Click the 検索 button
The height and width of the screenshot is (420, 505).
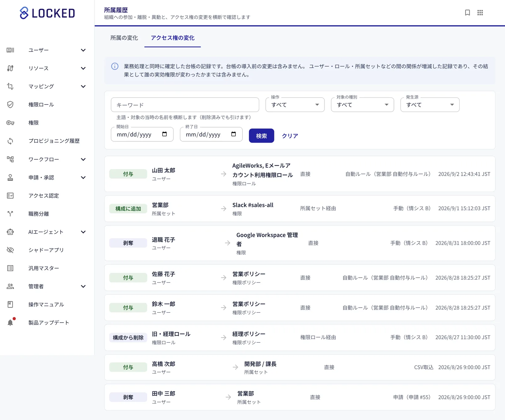(261, 136)
